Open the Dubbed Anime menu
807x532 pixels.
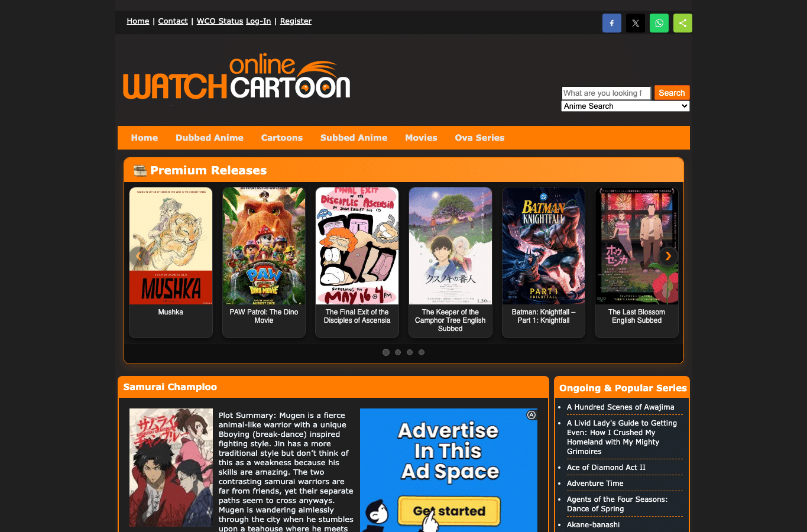(x=209, y=138)
